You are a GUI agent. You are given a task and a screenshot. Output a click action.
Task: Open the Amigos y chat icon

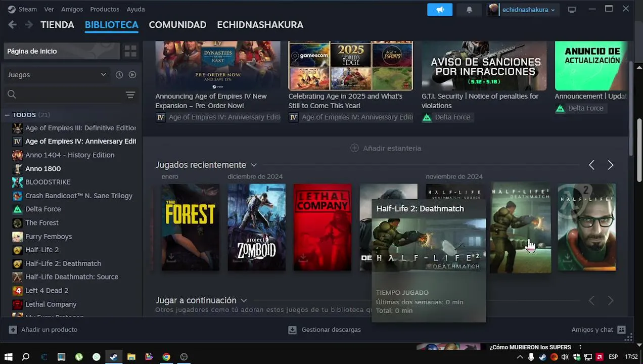point(622,330)
